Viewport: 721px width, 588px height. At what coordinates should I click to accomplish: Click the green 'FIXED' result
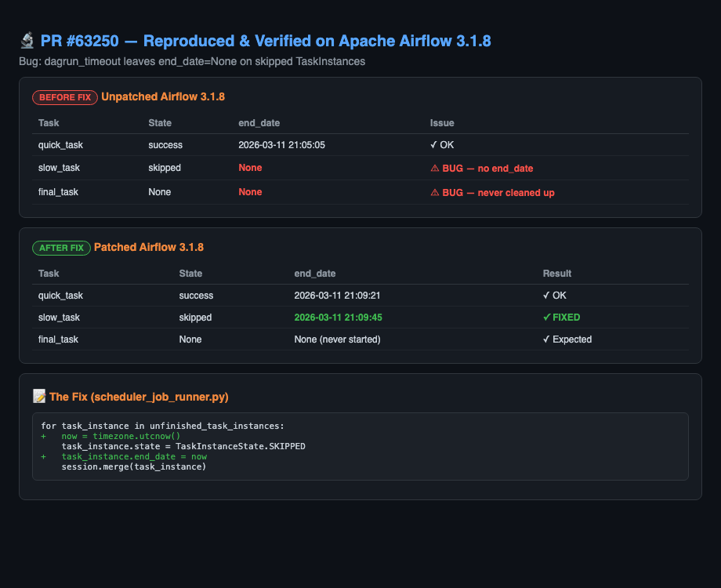point(561,318)
